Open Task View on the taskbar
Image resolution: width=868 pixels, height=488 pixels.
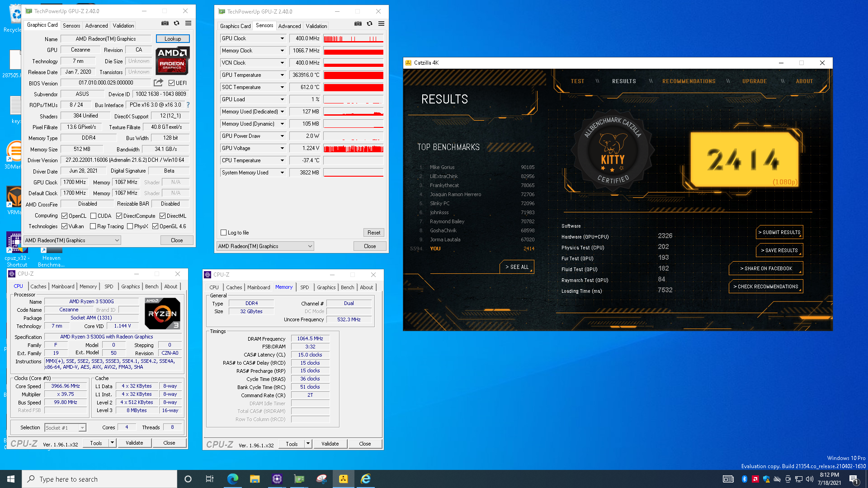coord(210,479)
